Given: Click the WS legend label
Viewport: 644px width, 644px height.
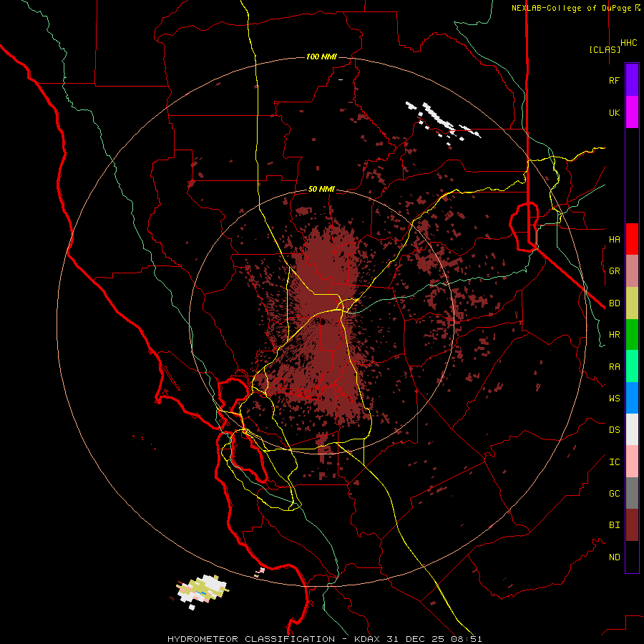Looking at the screenshot, I should pos(614,399).
